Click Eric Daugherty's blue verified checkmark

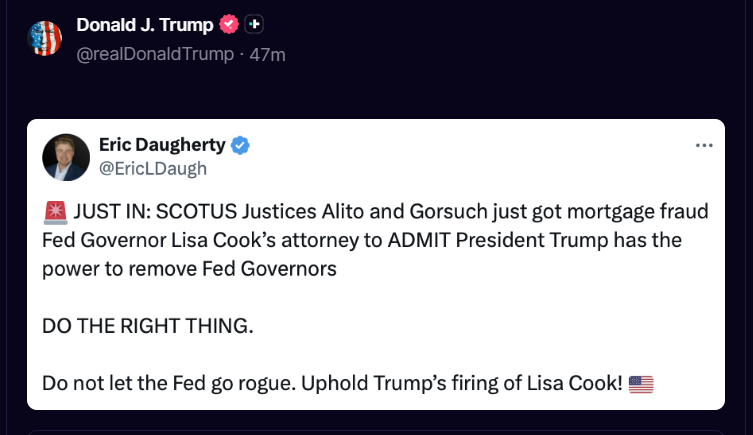tap(241, 146)
